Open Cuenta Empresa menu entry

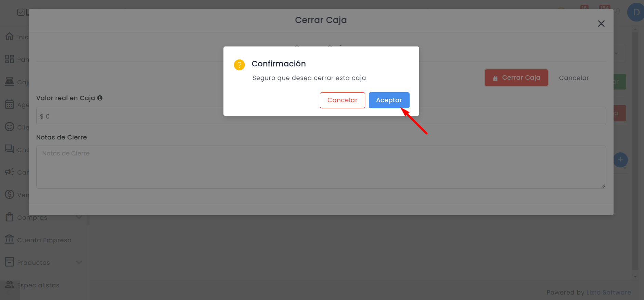pyautogui.click(x=44, y=240)
